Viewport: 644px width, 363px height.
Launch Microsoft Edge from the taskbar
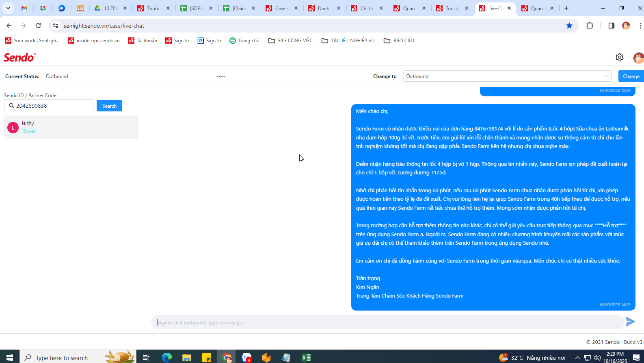click(x=167, y=357)
